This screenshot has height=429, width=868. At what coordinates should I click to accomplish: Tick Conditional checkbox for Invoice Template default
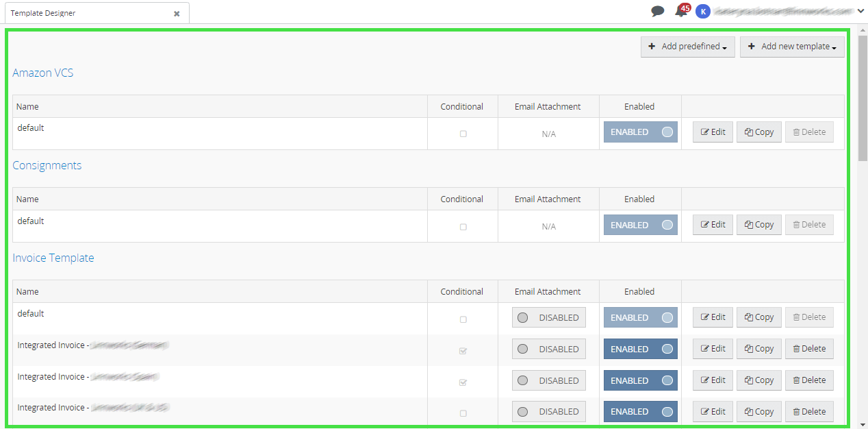click(x=463, y=319)
